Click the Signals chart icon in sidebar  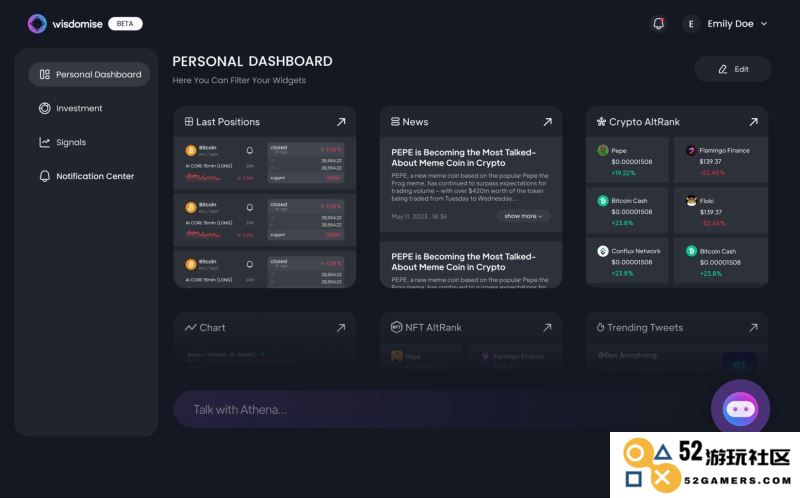[45, 142]
